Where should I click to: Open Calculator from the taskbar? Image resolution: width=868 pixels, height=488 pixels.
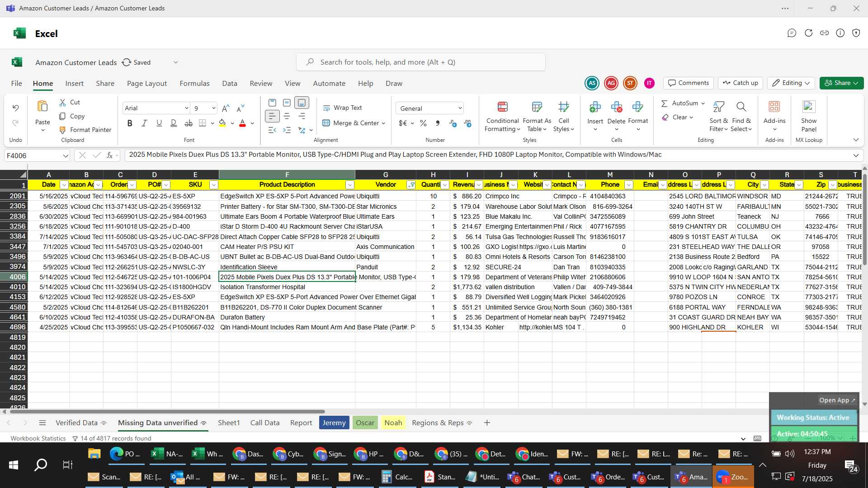(x=397, y=477)
